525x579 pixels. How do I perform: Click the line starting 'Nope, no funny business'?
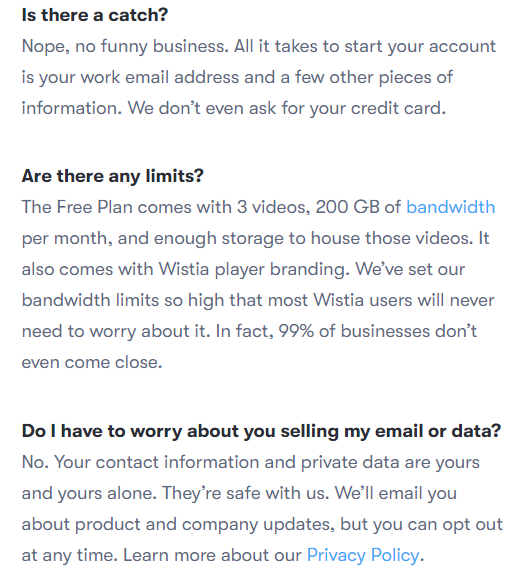point(259,47)
